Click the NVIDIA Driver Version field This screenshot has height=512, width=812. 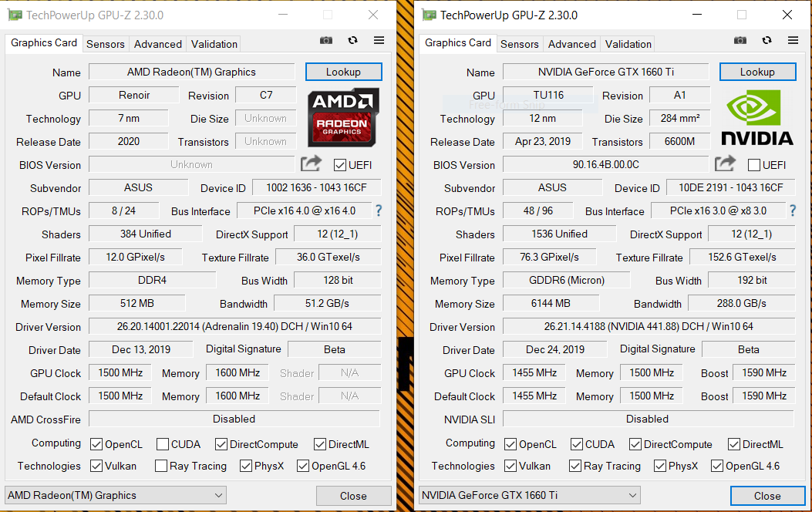pos(649,326)
